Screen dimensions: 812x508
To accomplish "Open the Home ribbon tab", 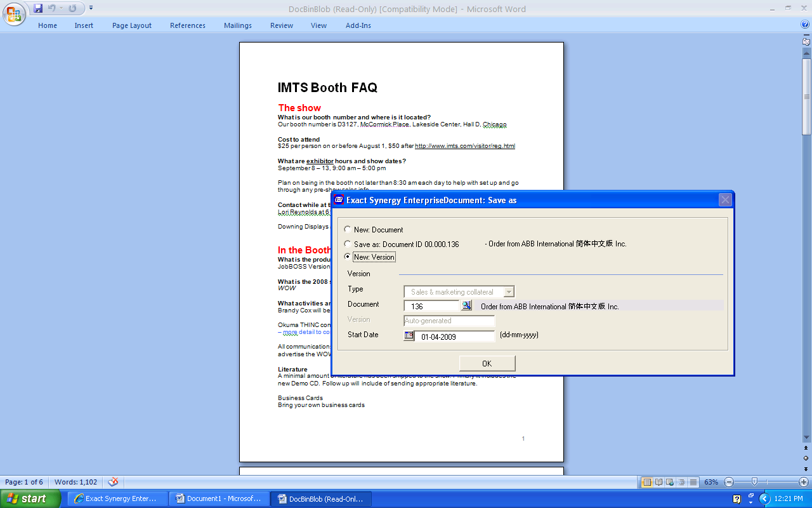I will [48, 25].
